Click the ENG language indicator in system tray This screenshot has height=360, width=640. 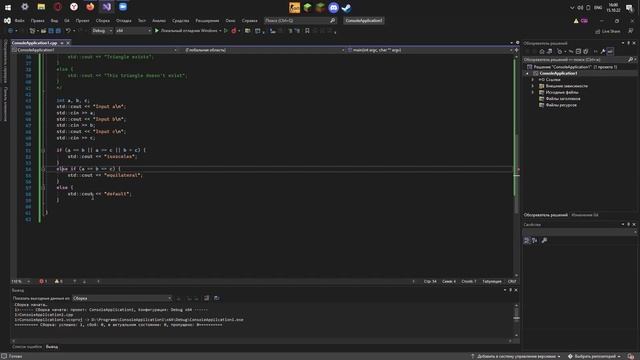tap(598, 7)
